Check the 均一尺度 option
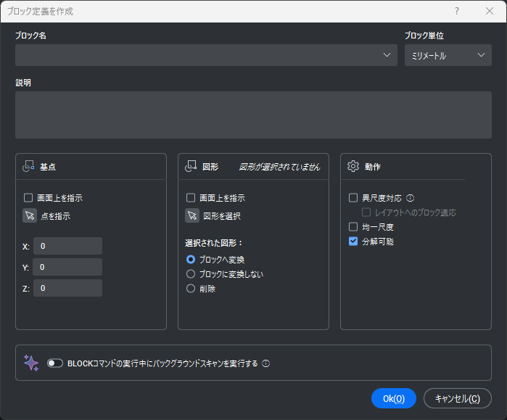 pos(353,227)
